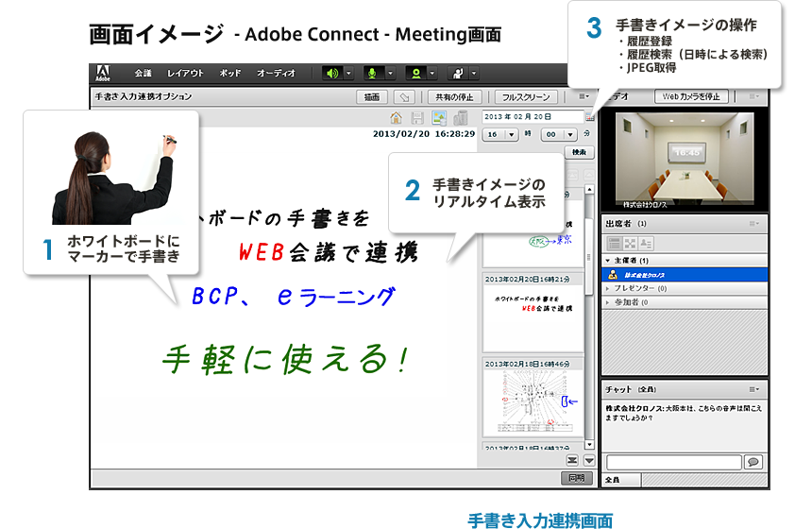The height and width of the screenshot is (529, 812).
Task: Click the 手書き入力連携オプション pod title
Action: pos(144,96)
